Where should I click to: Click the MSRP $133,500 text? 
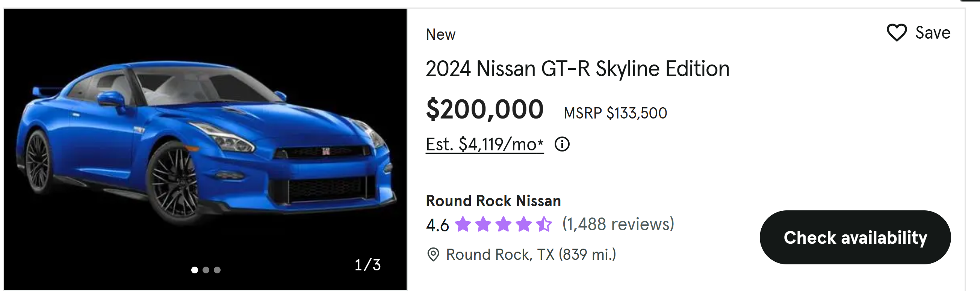coord(615,113)
